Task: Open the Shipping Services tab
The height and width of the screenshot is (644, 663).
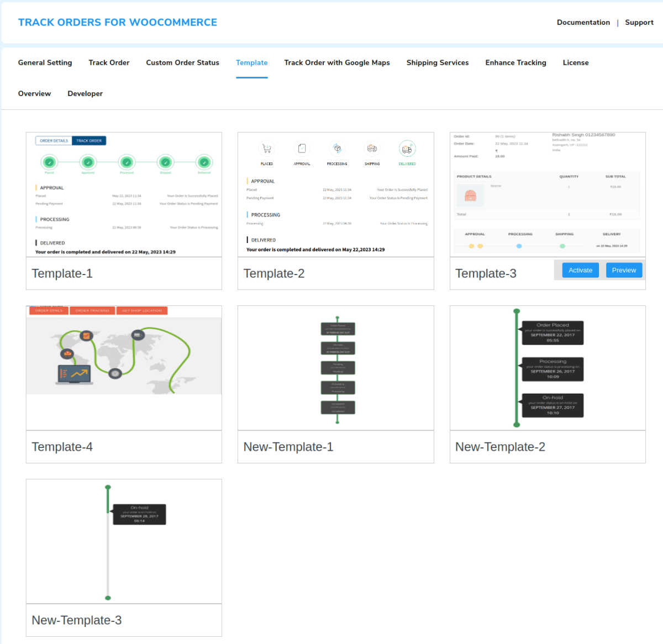Action: click(x=437, y=62)
